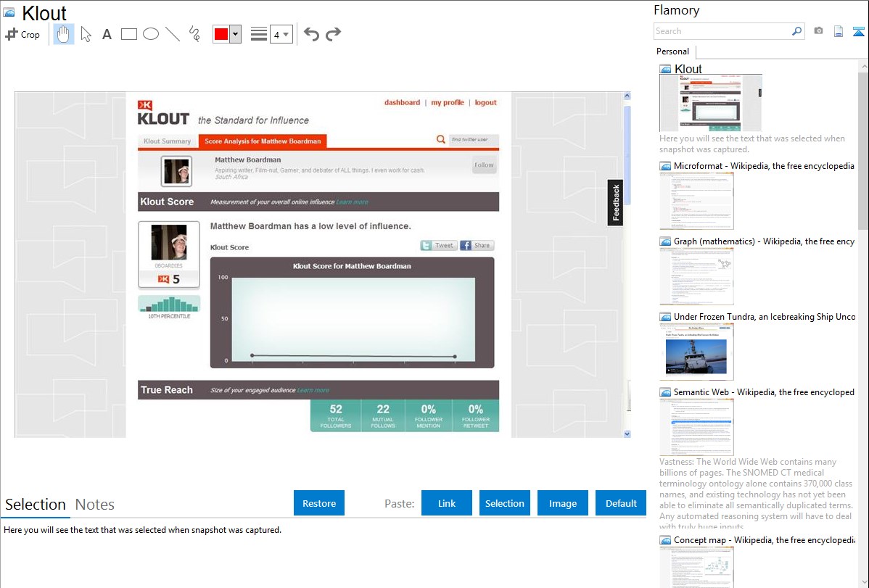
Task: Click the 22 Mutual Follows tile
Action: pos(383,415)
